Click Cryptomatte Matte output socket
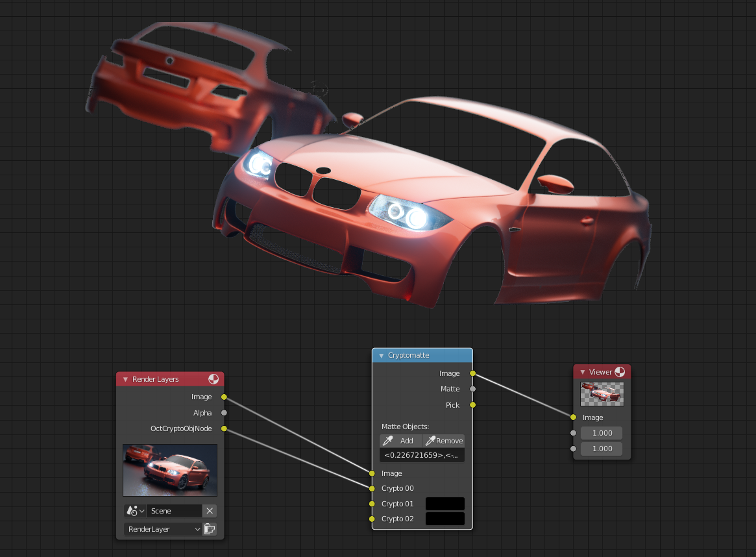 coord(473,389)
